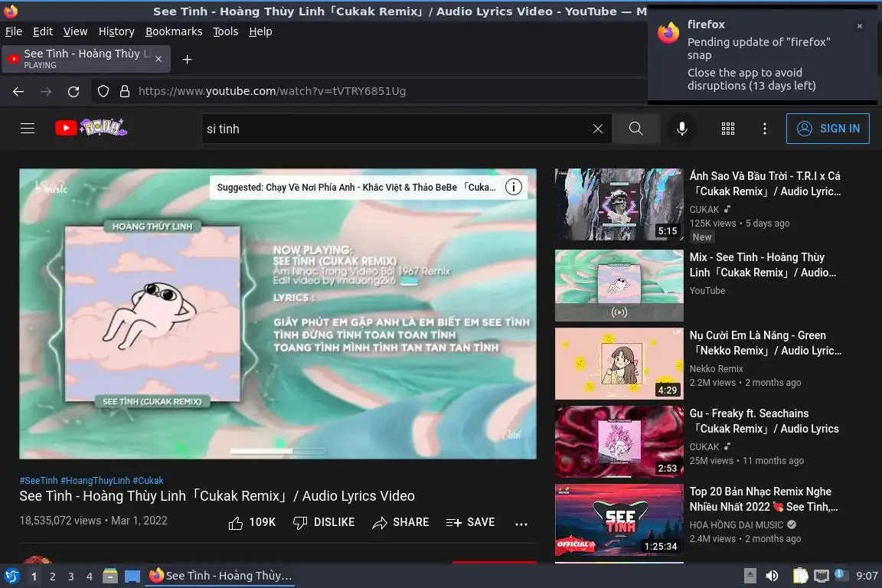Open tracking protection shield icon

(103, 91)
